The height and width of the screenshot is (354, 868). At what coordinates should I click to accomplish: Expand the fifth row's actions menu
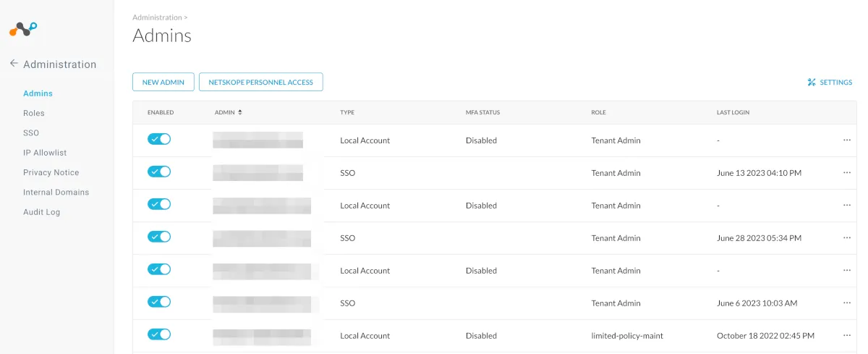[x=847, y=271]
